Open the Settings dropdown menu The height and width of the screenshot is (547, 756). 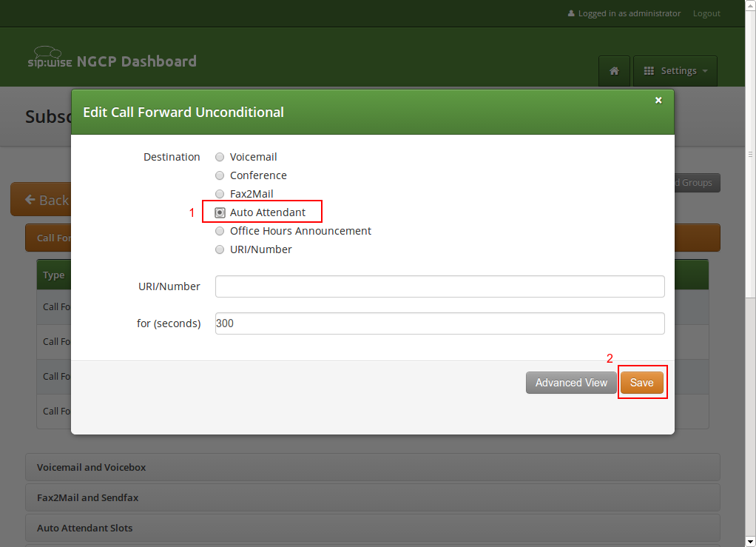coord(675,71)
